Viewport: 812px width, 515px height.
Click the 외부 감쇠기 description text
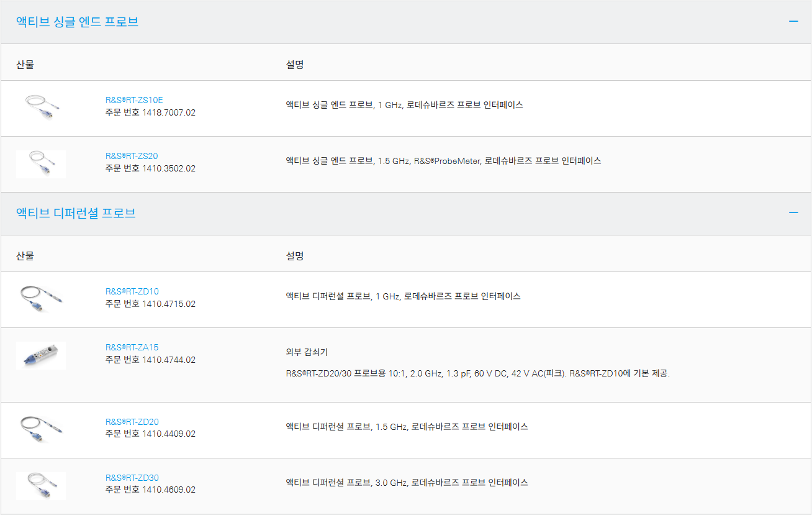tap(307, 352)
